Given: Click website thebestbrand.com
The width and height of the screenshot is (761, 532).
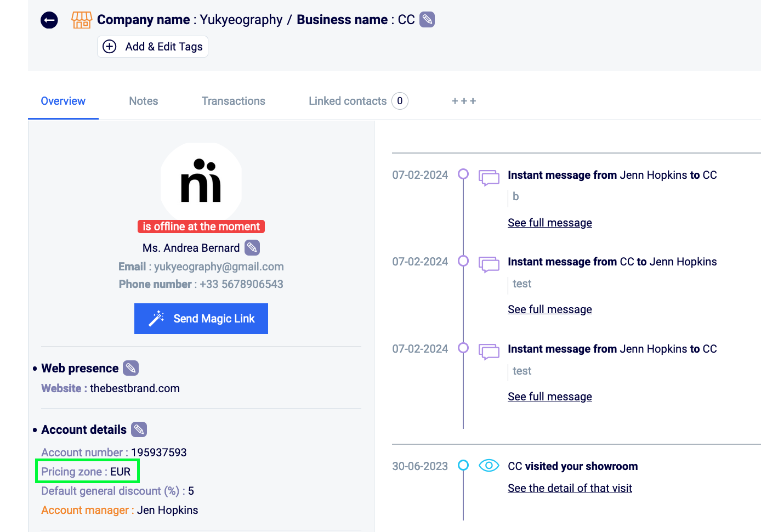Looking at the screenshot, I should pyautogui.click(x=135, y=388).
